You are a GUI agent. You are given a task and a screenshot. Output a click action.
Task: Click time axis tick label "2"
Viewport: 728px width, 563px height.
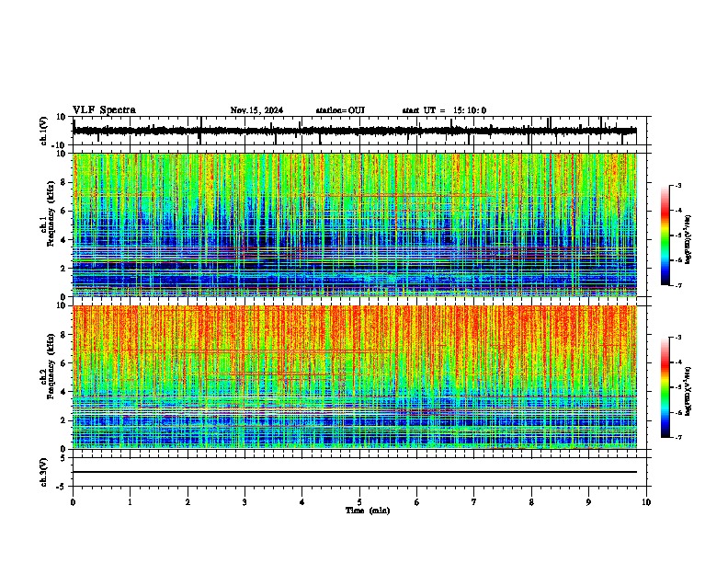tap(188, 502)
